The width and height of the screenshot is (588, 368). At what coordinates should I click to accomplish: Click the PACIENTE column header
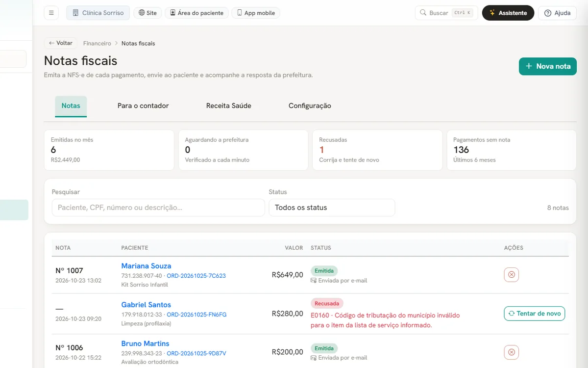135,248
